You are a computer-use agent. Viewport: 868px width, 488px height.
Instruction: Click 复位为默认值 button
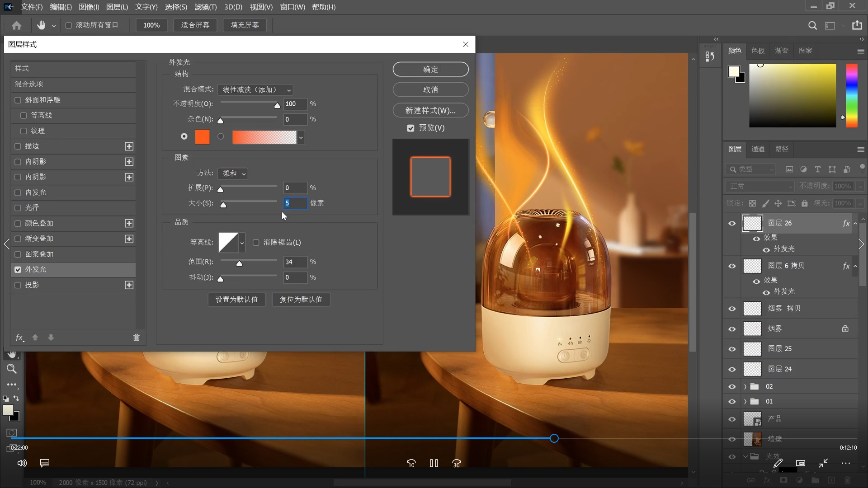[301, 299]
